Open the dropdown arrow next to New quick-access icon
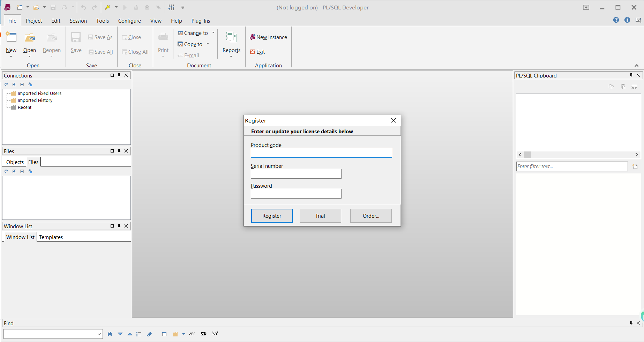The height and width of the screenshot is (342, 644). 28,7
